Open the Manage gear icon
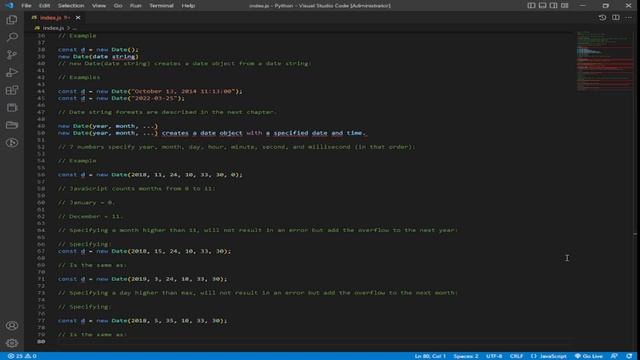This screenshot has width=640, height=360. click(x=12, y=343)
